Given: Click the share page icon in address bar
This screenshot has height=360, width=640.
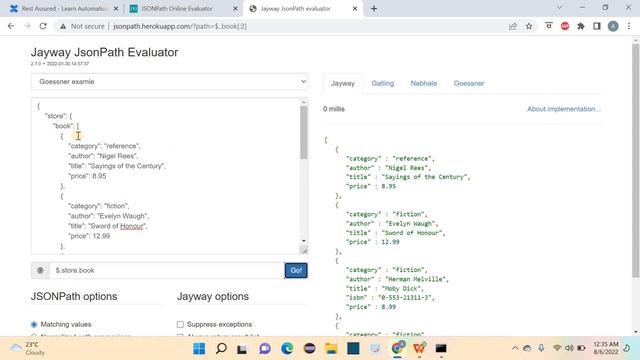Looking at the screenshot, I should point(513,26).
